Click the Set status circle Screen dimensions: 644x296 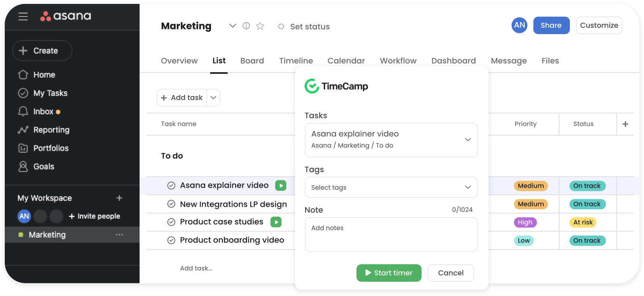(281, 27)
